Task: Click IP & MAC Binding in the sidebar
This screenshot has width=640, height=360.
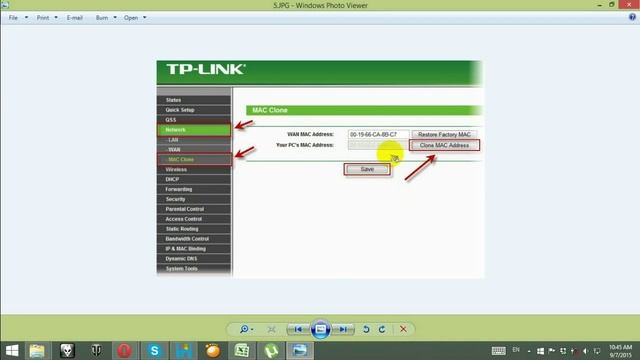Action: tap(194, 249)
